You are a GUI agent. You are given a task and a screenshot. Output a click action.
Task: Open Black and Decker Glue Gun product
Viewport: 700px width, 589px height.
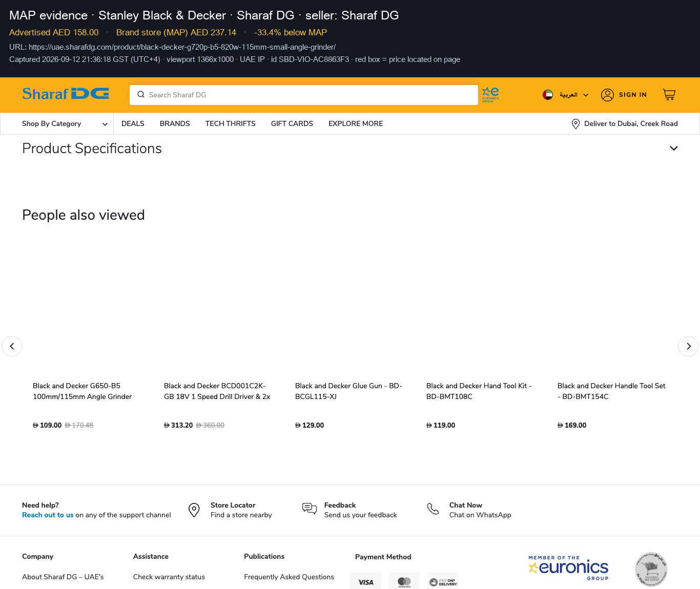348,391
